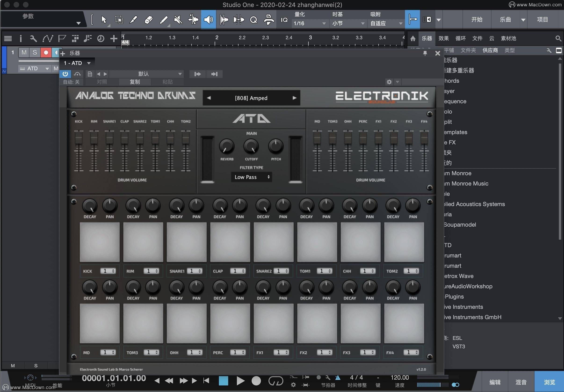Toggle the metronome icon
564x392 pixels.
338,378
